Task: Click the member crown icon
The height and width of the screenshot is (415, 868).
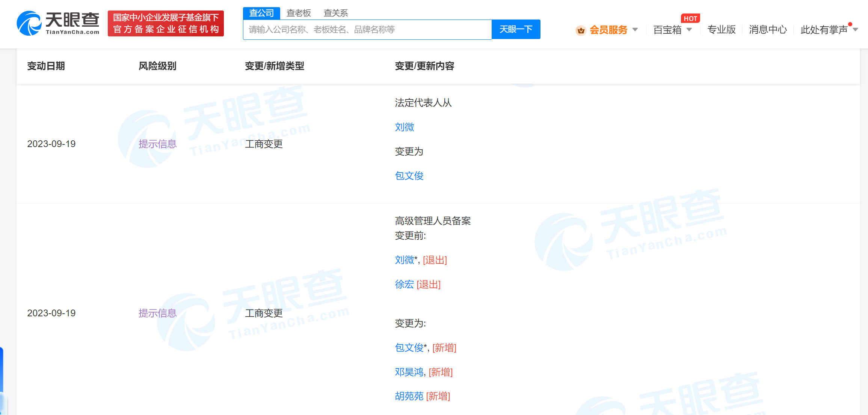Action: [x=581, y=30]
